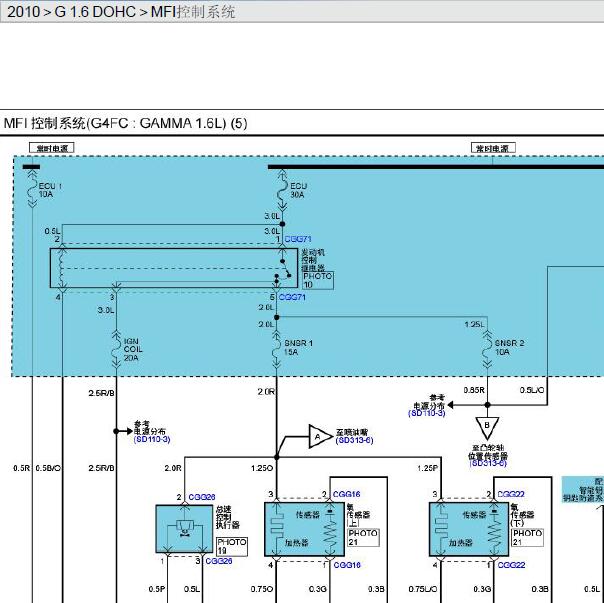604x603 pixels.
Task: Click the SNSR 2 10A fuse symbol
Action: coord(487,349)
